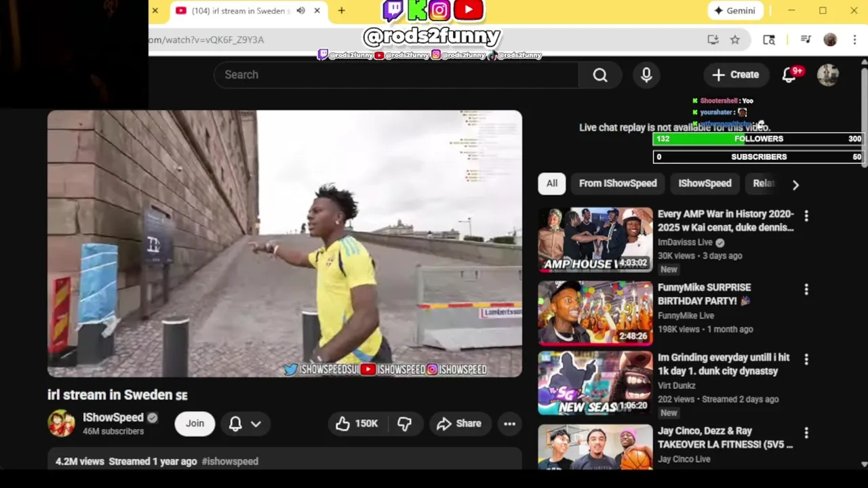Screen dimensions: 868x488
Task: Like the video showing 150K
Action: pyautogui.click(x=357, y=424)
